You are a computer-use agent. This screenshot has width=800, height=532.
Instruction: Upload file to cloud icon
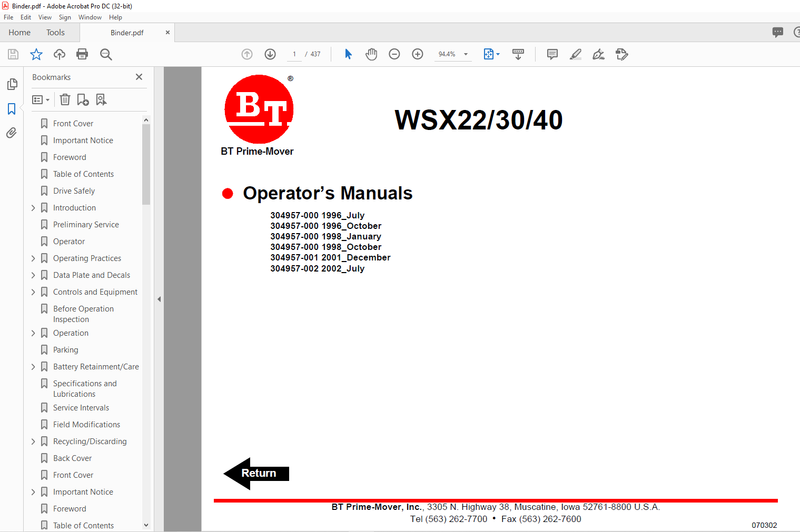point(60,54)
